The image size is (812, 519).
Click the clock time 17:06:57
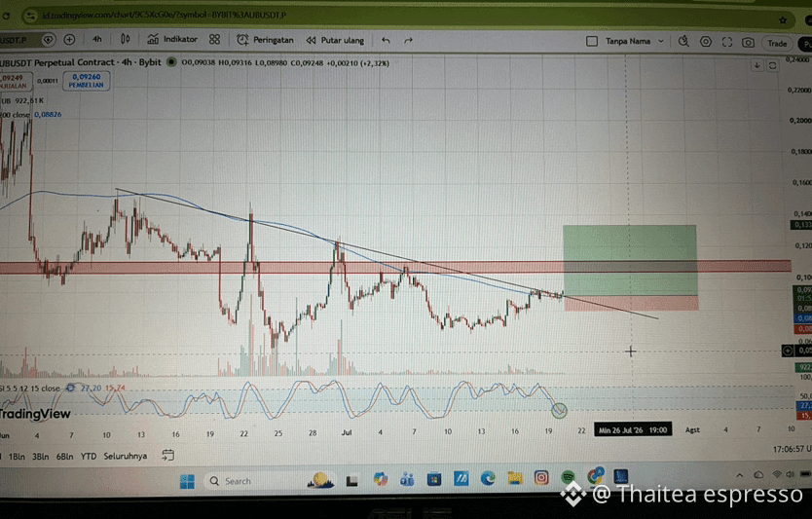pyautogui.click(x=791, y=450)
